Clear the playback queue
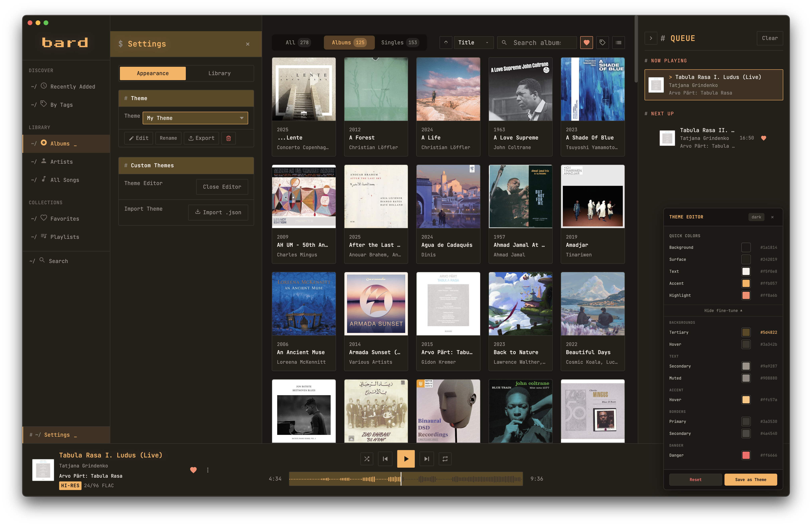812x526 pixels. click(770, 38)
